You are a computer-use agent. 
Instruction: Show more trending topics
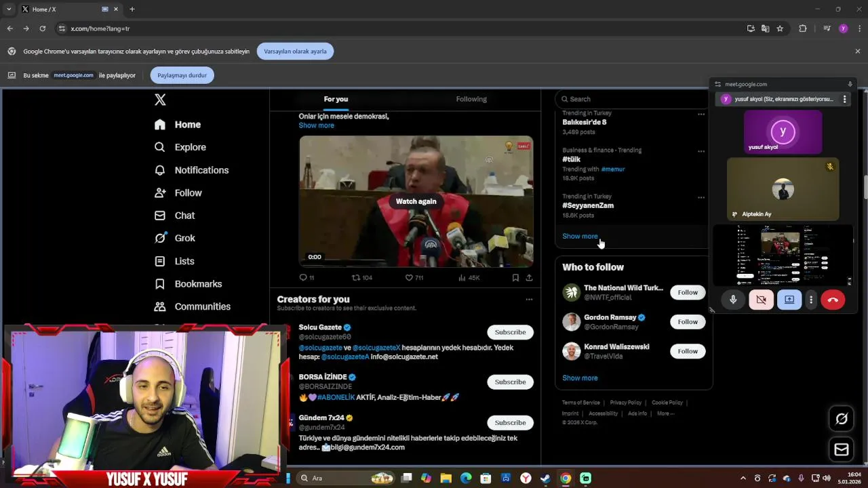(580, 237)
